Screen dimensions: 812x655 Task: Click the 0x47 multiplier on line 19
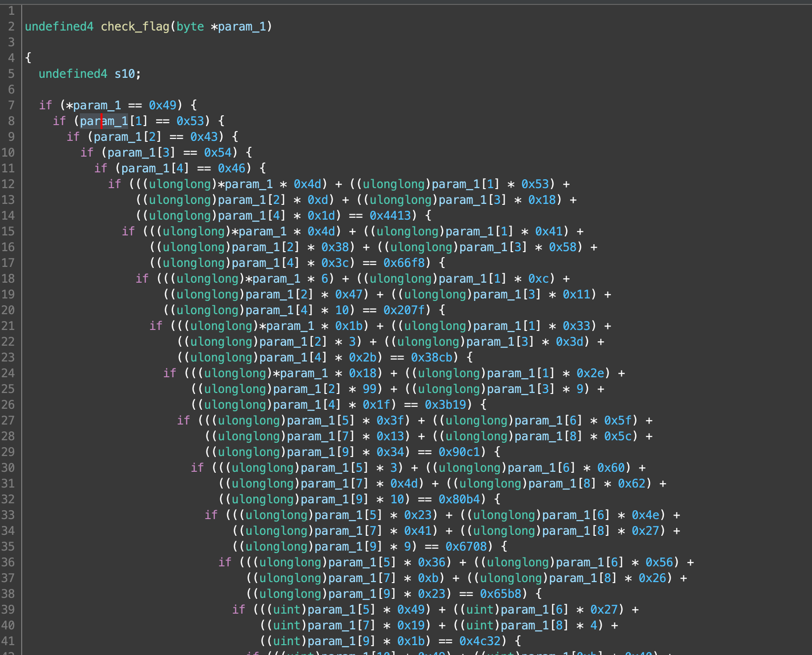pos(349,295)
